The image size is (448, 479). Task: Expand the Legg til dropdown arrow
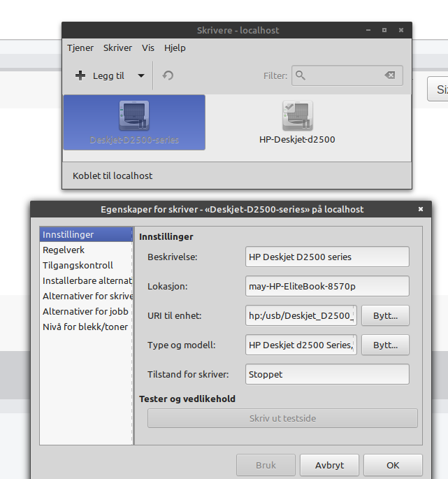pos(141,76)
